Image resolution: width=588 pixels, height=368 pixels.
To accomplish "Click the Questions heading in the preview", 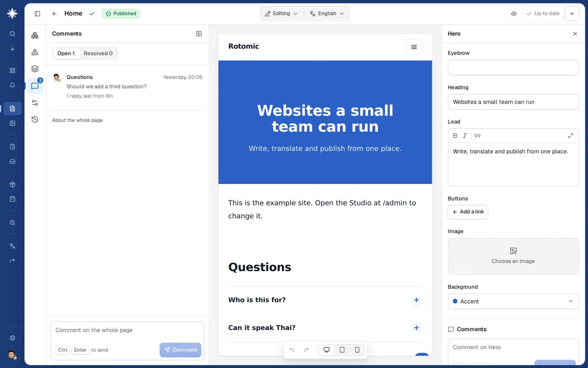I will point(260,267).
